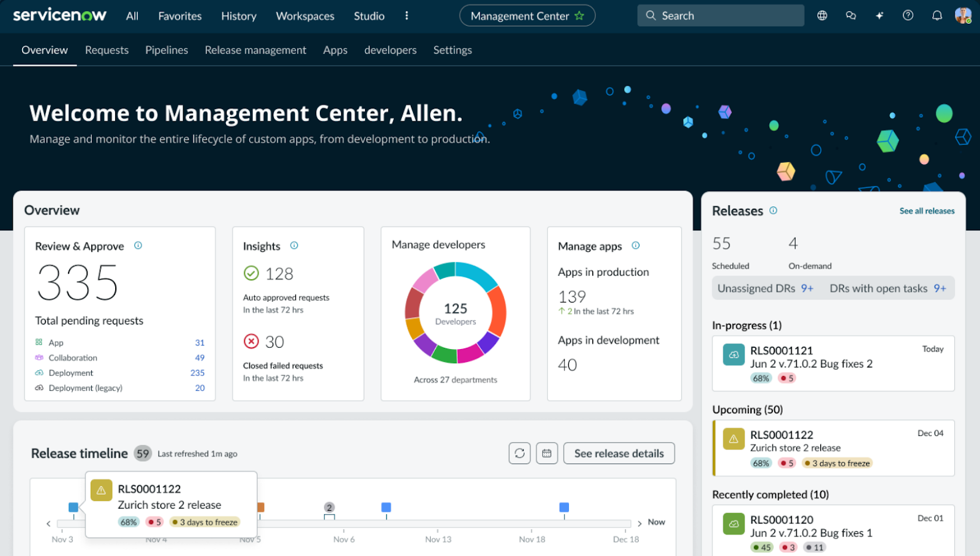Click the AI sparkle assistant icon
This screenshot has height=556, width=980.
click(x=880, y=16)
